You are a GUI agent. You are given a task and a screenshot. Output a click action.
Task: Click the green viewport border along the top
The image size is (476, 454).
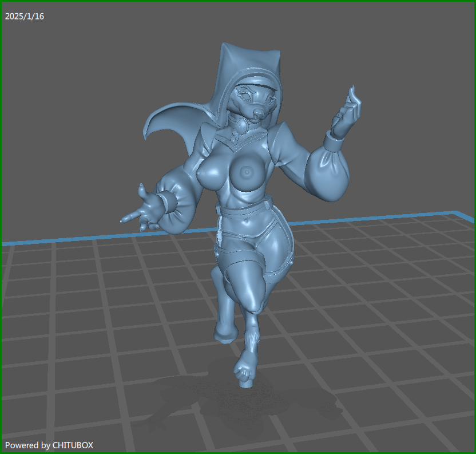pos(238,1)
